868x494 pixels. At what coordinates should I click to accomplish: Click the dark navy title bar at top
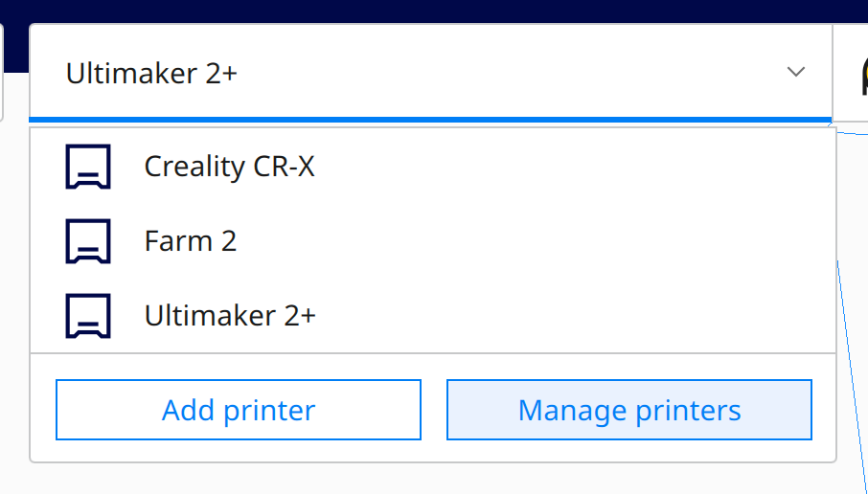(x=434, y=11)
